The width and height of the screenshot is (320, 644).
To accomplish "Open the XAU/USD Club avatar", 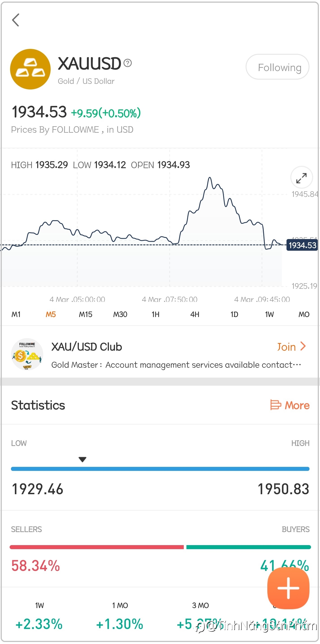I will 27,354.
